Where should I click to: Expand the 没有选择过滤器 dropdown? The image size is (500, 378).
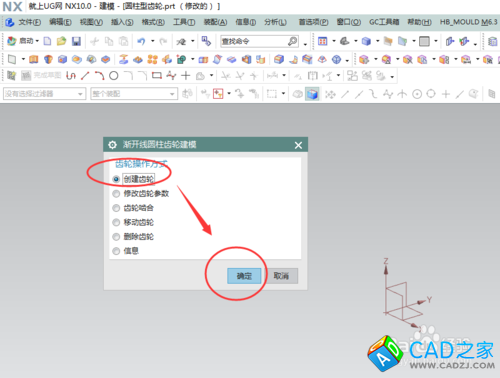coord(44,94)
